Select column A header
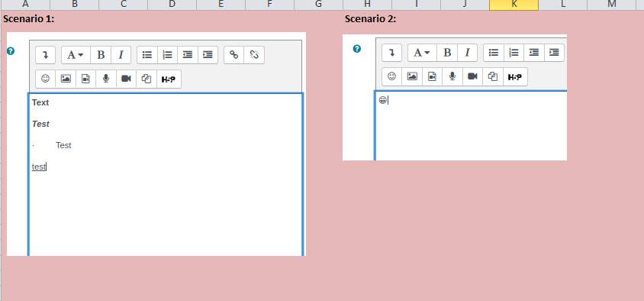Image resolution: width=644 pixels, height=301 pixels. [x=25, y=5]
